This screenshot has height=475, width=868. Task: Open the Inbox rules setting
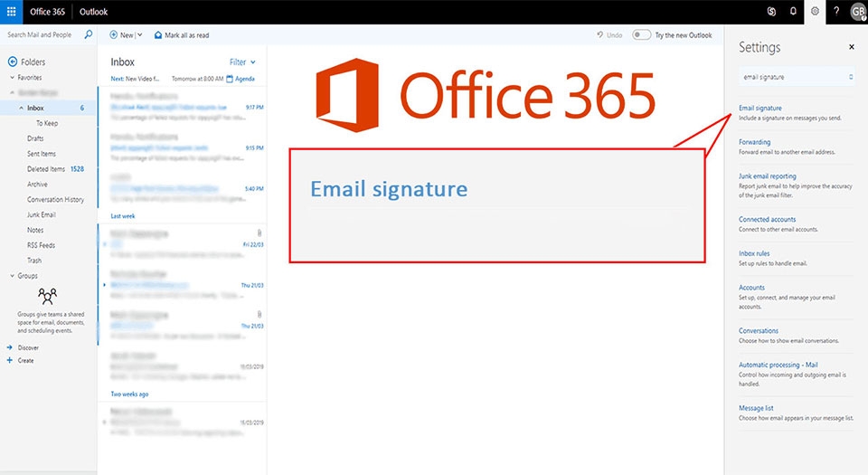click(x=754, y=253)
